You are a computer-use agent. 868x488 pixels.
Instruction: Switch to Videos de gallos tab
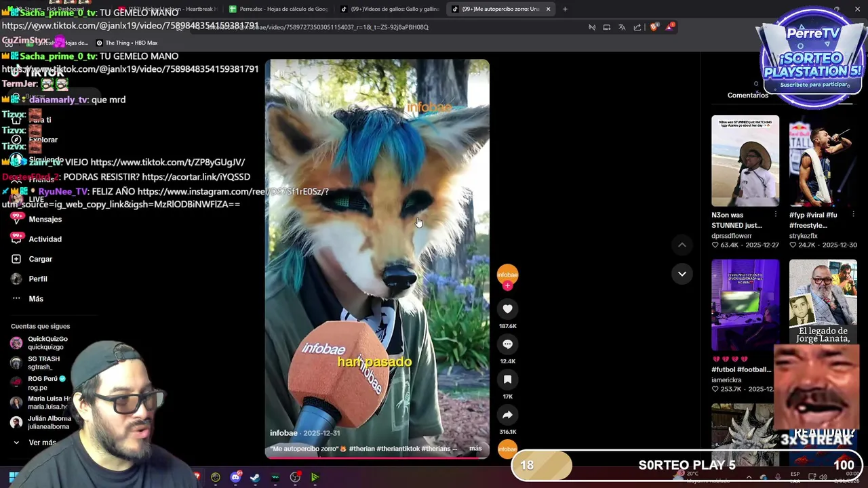coord(390,9)
